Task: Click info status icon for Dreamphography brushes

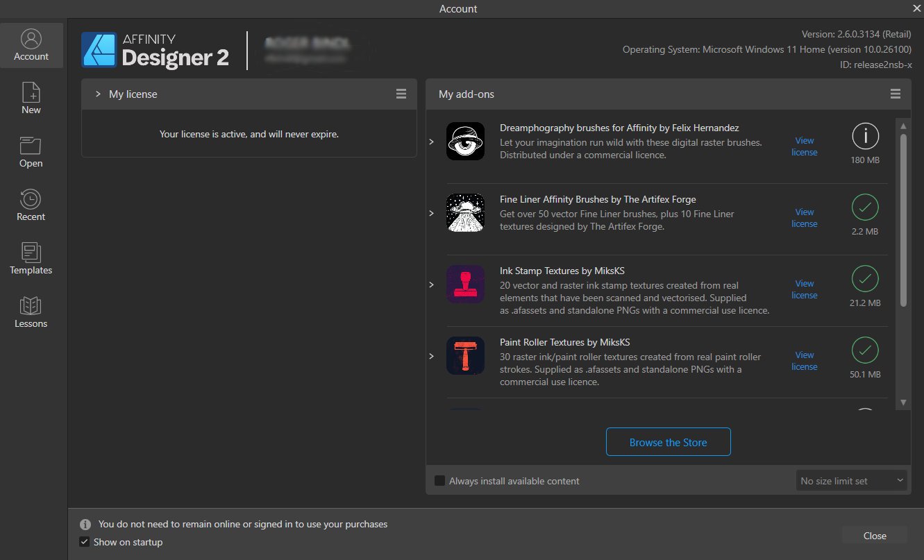Action: [865, 137]
